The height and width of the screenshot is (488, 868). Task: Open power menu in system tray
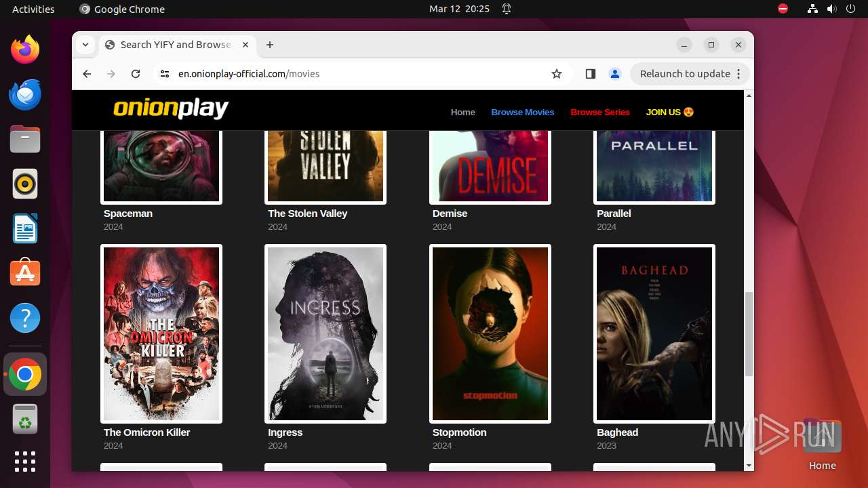tap(850, 9)
